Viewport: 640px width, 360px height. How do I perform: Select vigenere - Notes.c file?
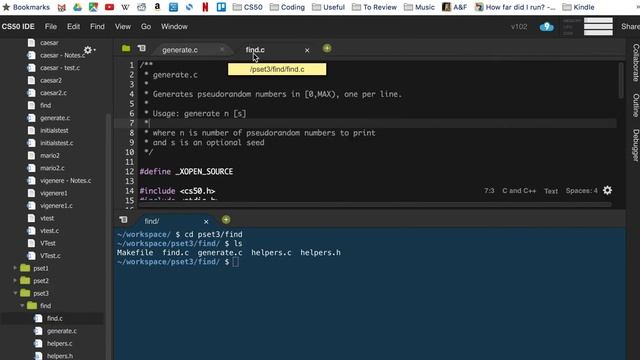point(65,180)
